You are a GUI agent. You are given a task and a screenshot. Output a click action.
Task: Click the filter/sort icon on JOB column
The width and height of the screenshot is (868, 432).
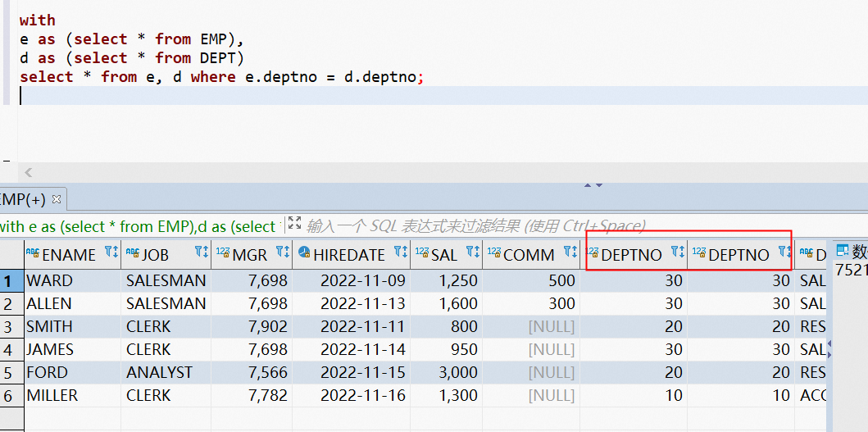(x=202, y=253)
